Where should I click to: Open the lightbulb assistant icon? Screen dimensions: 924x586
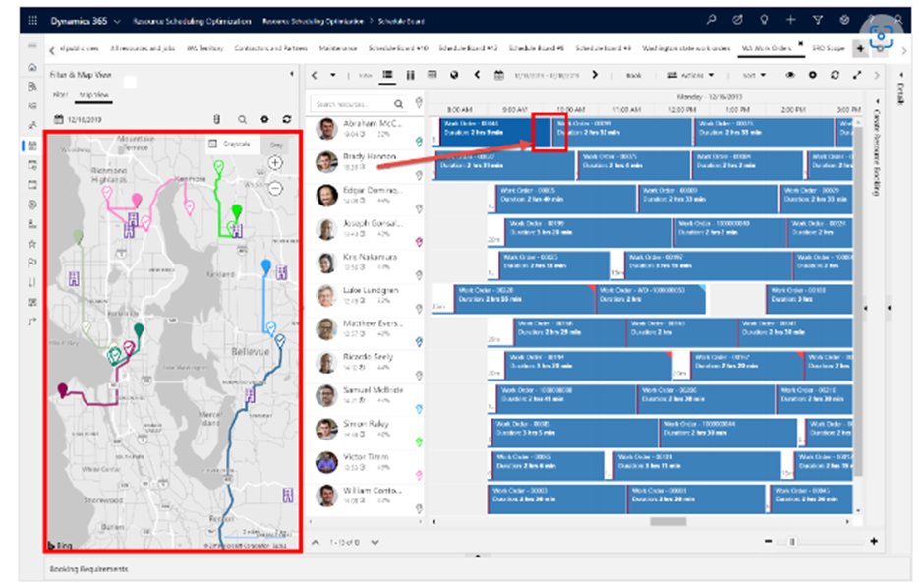pos(765,20)
